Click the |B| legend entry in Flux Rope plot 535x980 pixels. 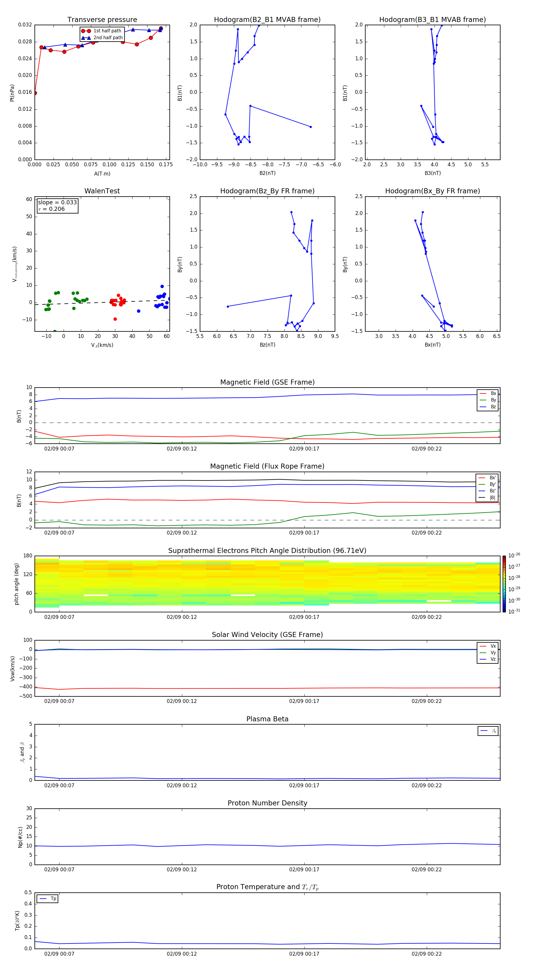487,498
